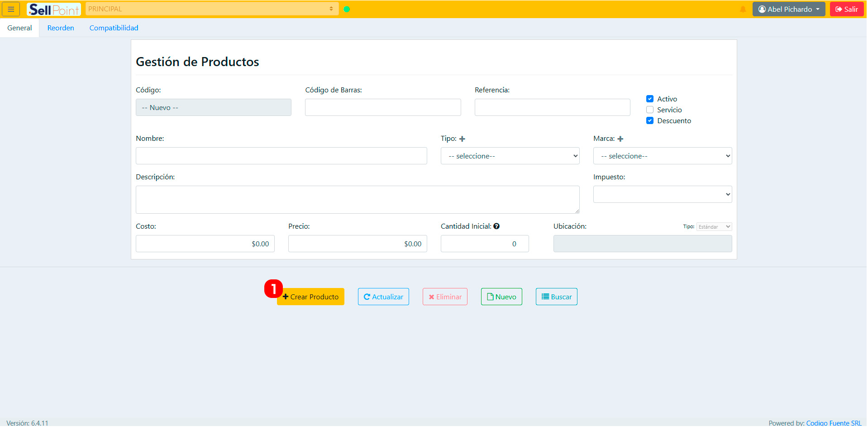Enable the Servicio checkbox

click(x=650, y=110)
